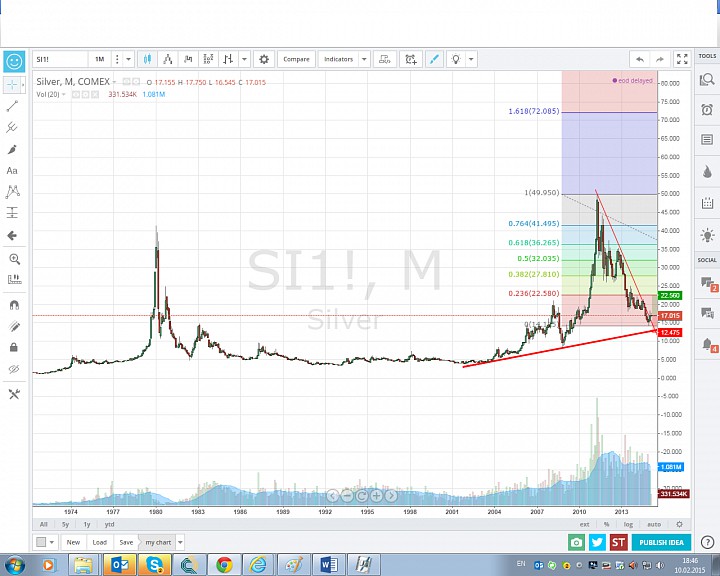The height and width of the screenshot is (576, 720).
Task: Select the candlestick chart style icon
Action: click(147, 59)
